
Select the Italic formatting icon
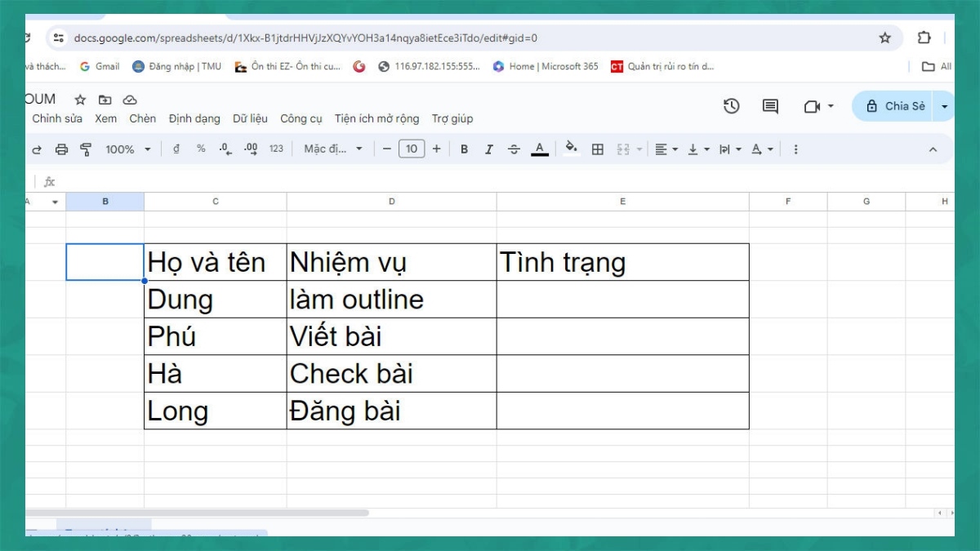coord(488,149)
